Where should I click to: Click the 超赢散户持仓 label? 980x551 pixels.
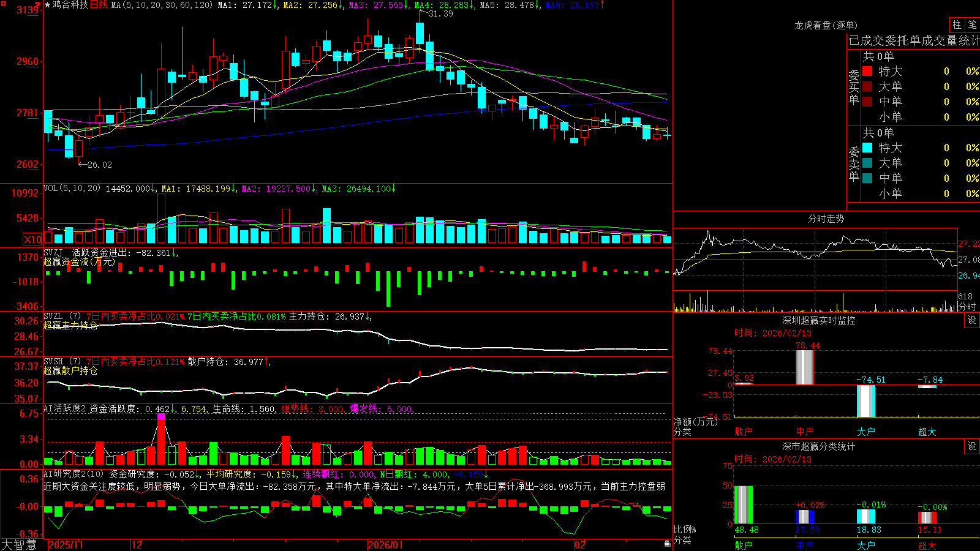(x=70, y=370)
